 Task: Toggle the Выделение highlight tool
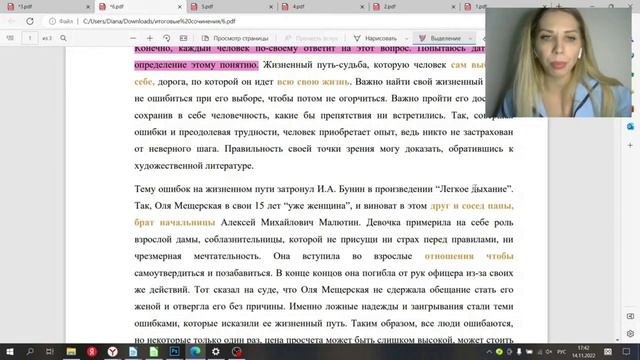(440, 38)
